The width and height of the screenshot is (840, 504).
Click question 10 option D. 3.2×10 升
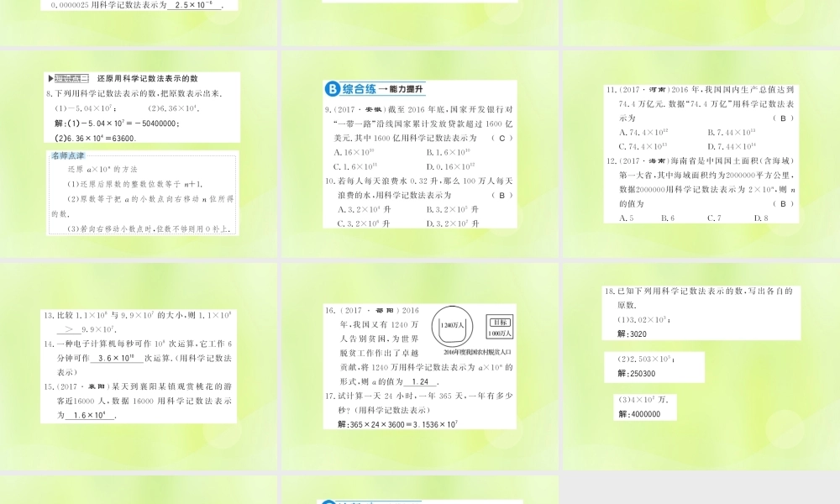[453, 224]
